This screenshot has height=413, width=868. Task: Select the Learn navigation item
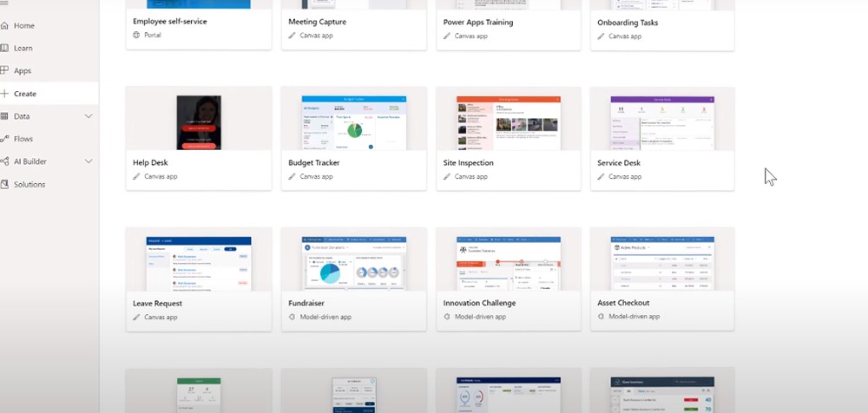pyautogui.click(x=23, y=49)
